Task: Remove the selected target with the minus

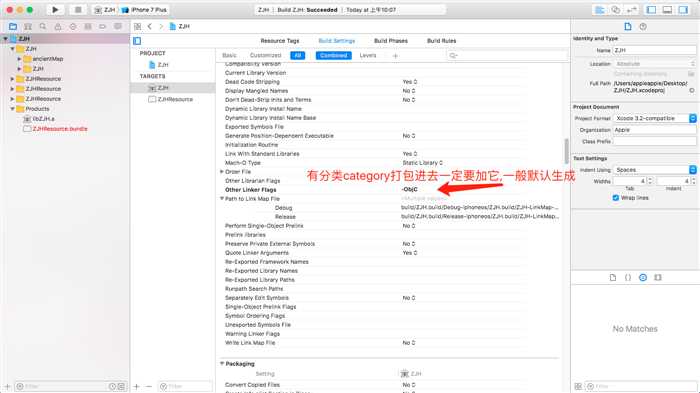Action: [149, 386]
